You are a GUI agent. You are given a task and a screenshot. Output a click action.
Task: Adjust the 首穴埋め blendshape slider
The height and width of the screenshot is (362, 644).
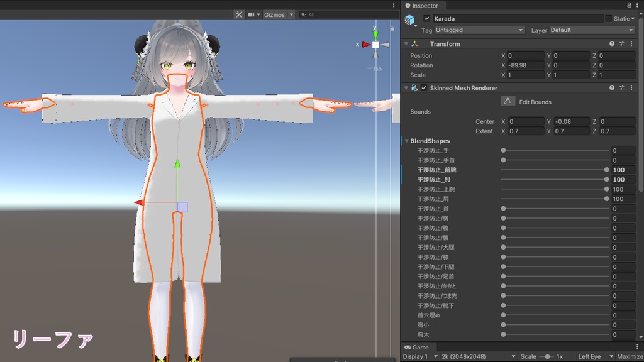pyautogui.click(x=555, y=315)
